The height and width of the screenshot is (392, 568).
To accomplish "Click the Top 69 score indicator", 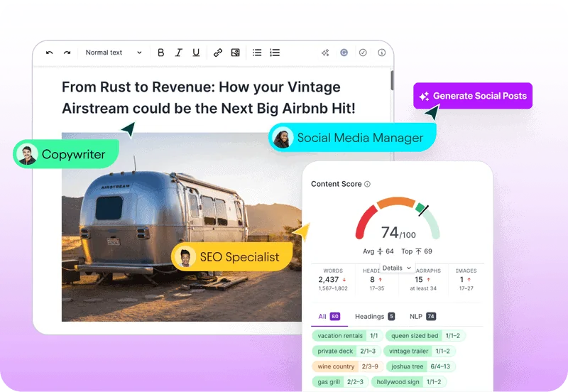I will click(417, 251).
